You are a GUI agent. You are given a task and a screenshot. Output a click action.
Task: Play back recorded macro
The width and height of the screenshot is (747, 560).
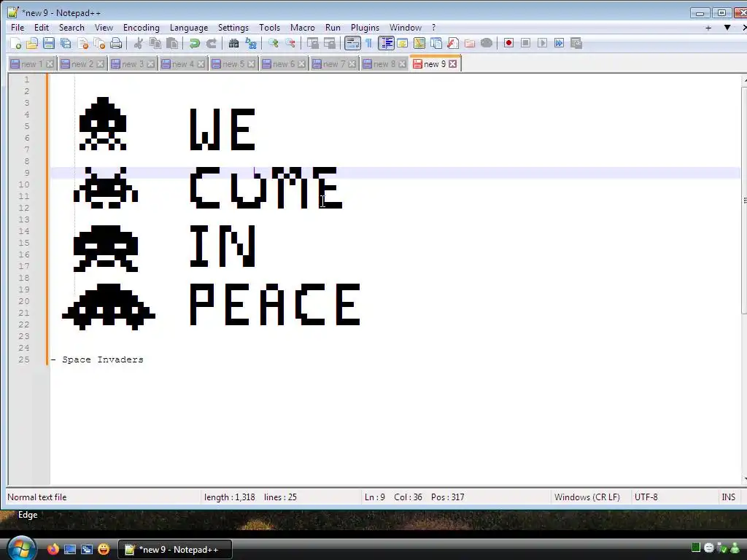[542, 43]
